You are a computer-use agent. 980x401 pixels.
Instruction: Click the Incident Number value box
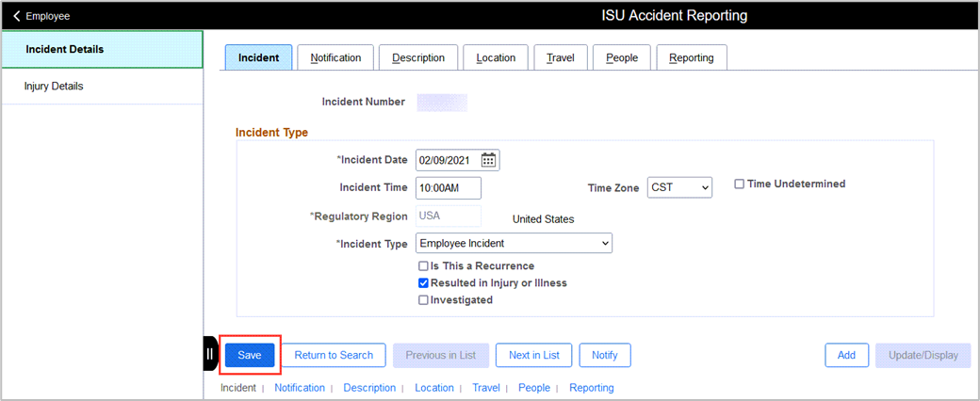pos(442,102)
